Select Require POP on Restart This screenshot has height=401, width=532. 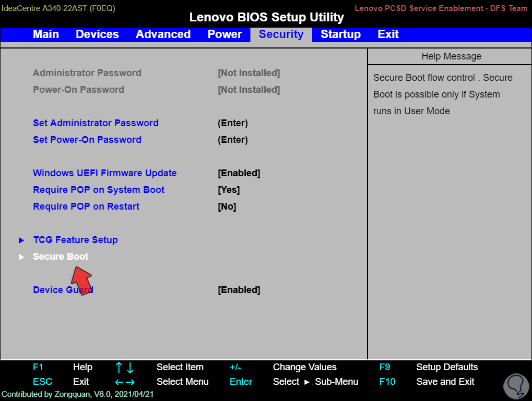pos(86,206)
